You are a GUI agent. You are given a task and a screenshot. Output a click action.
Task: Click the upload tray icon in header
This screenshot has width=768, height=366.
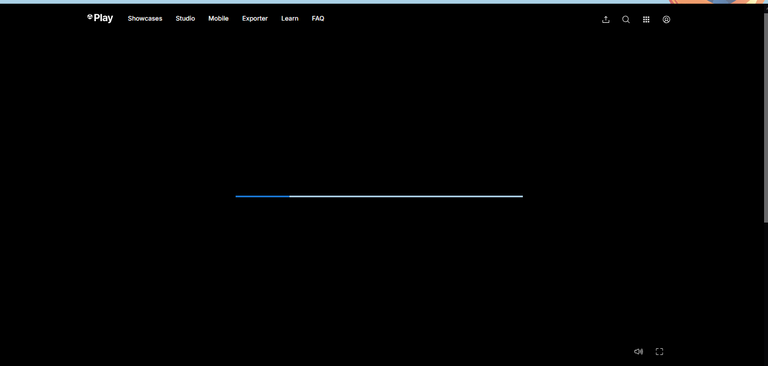click(605, 20)
